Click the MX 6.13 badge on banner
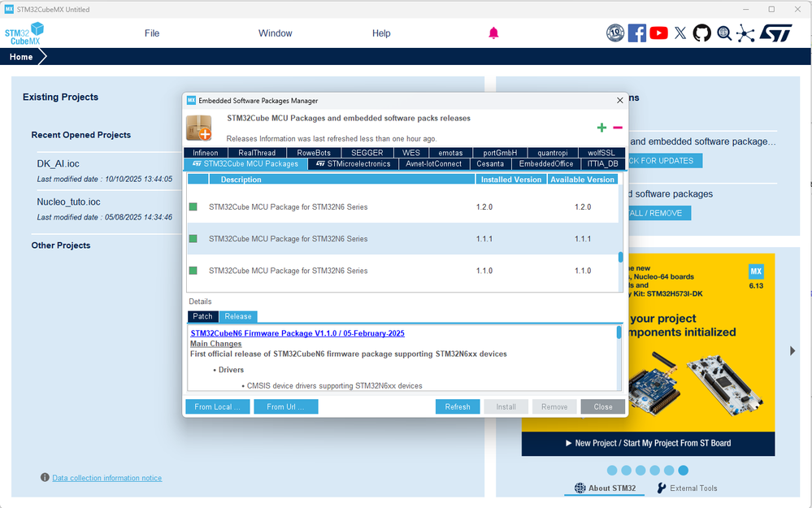This screenshot has height=508, width=812. coord(756,277)
